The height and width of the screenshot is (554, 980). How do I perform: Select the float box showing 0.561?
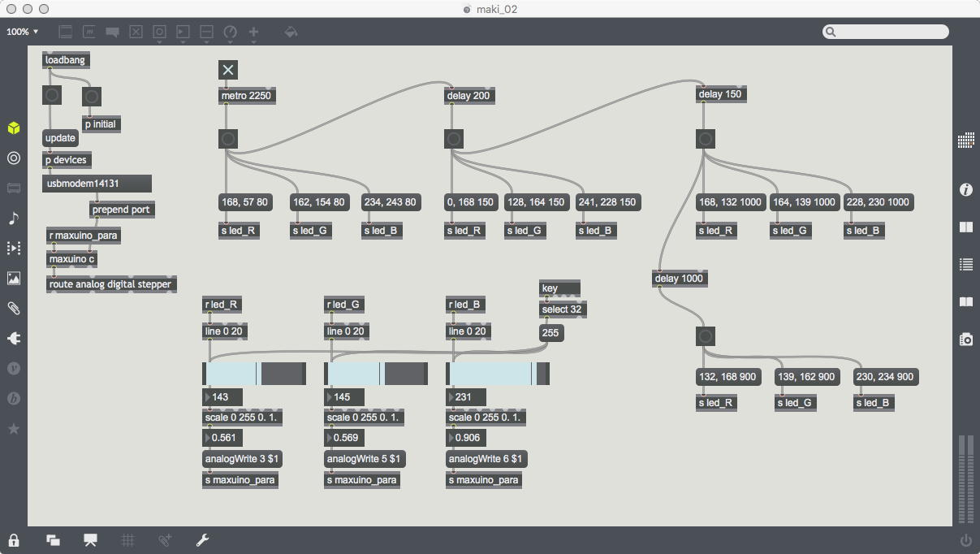pos(222,438)
